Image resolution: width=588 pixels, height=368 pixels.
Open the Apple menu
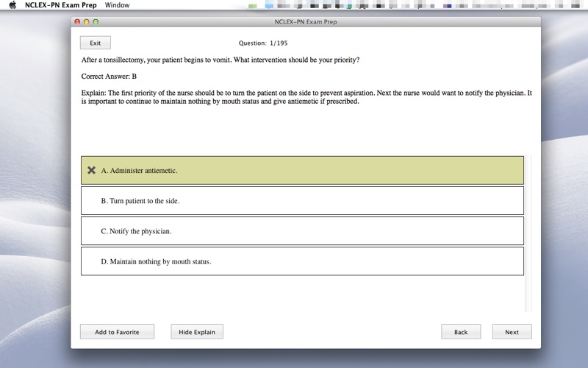(x=12, y=5)
